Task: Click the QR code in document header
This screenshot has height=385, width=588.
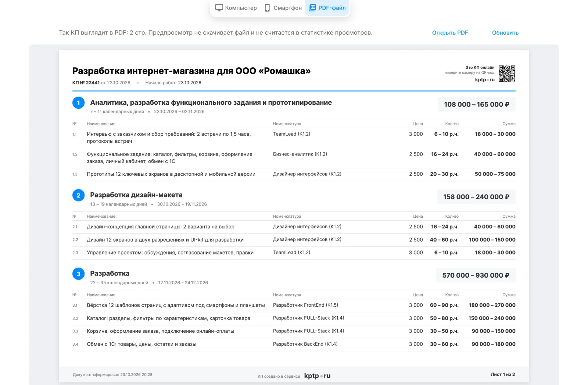Action: (507, 74)
